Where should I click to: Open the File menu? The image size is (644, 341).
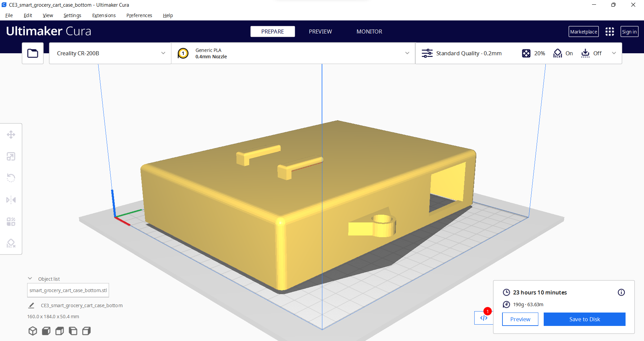point(9,15)
